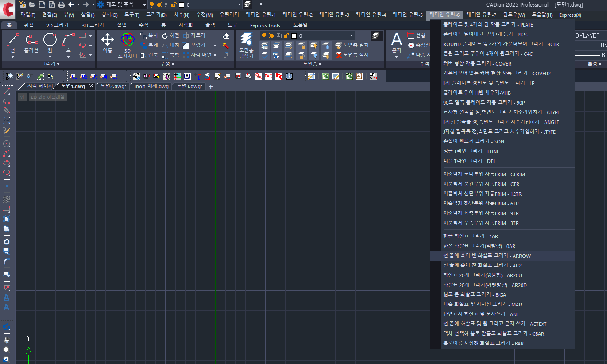Add a new drawing tab with plus button
This screenshot has height=364, width=607.
pos(211,87)
